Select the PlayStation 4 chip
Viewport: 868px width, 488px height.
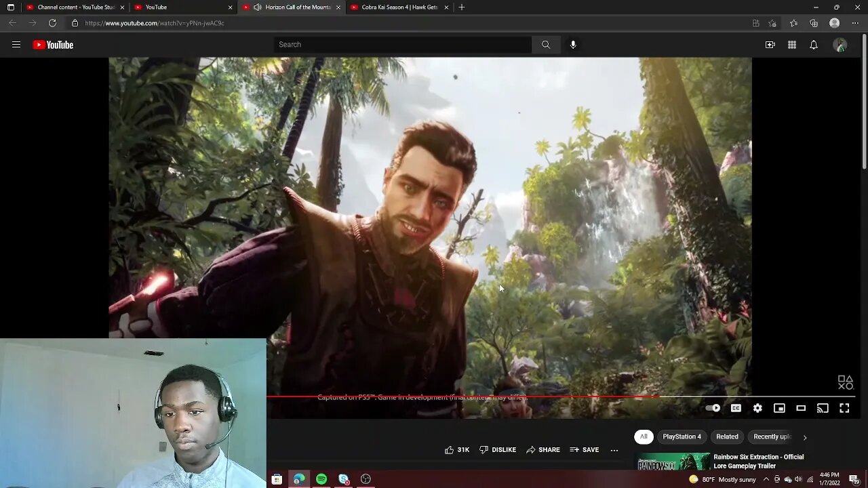click(682, 436)
